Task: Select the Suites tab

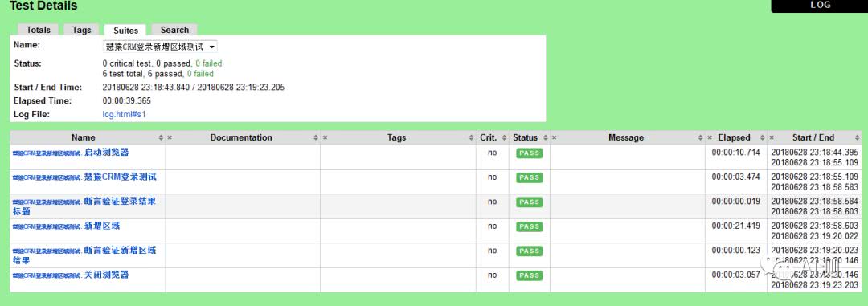Action: (x=125, y=31)
